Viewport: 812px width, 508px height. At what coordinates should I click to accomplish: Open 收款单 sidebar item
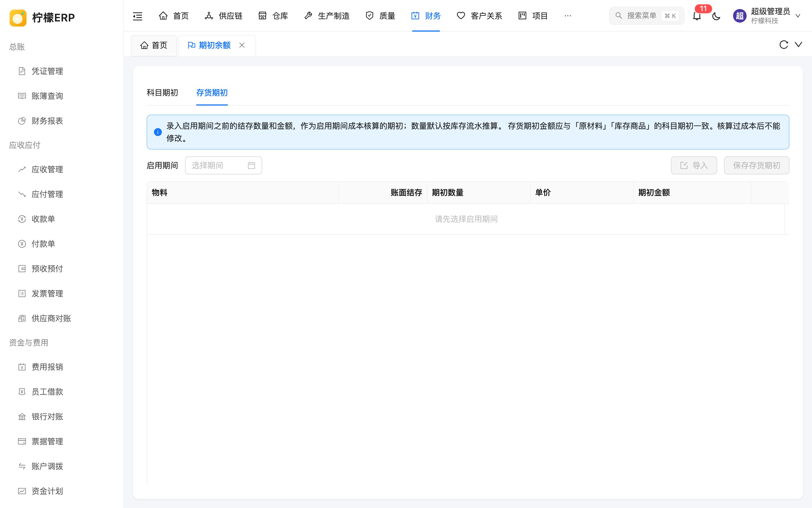tap(62, 219)
